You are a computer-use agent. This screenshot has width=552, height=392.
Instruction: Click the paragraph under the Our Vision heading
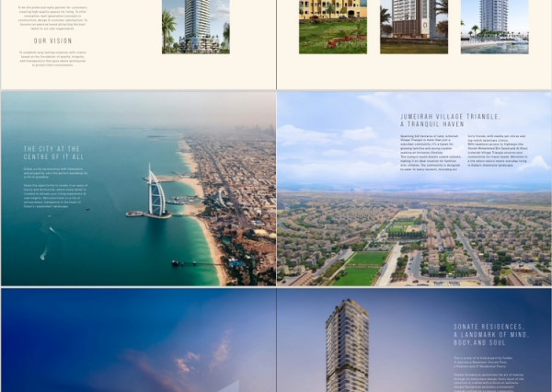coord(52,59)
